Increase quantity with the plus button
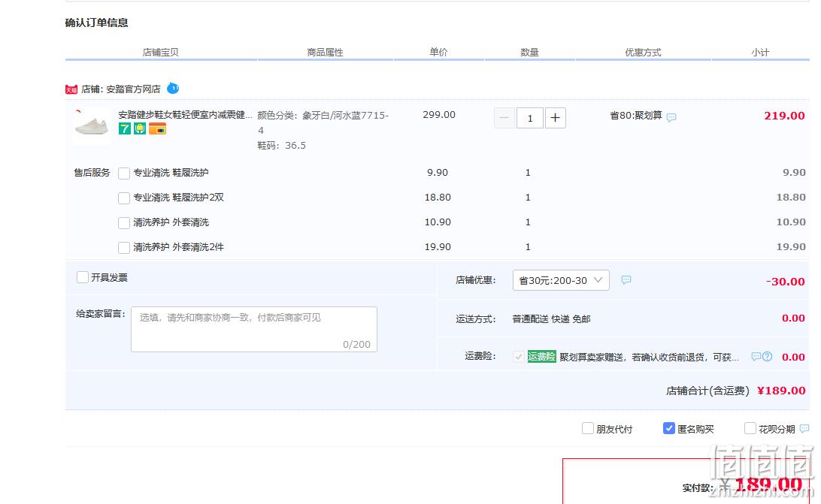821x504 pixels. pyautogui.click(x=556, y=118)
